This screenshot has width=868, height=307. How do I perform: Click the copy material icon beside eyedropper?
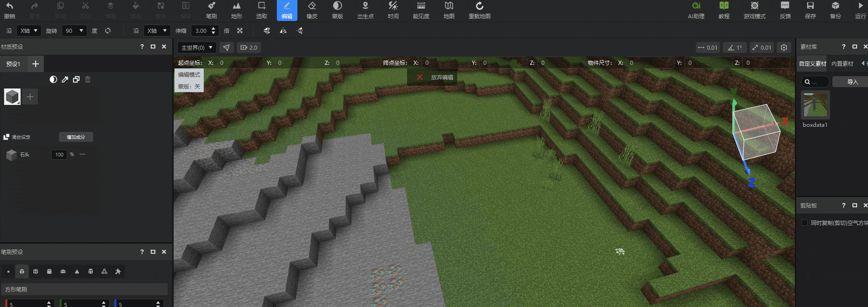click(x=76, y=79)
